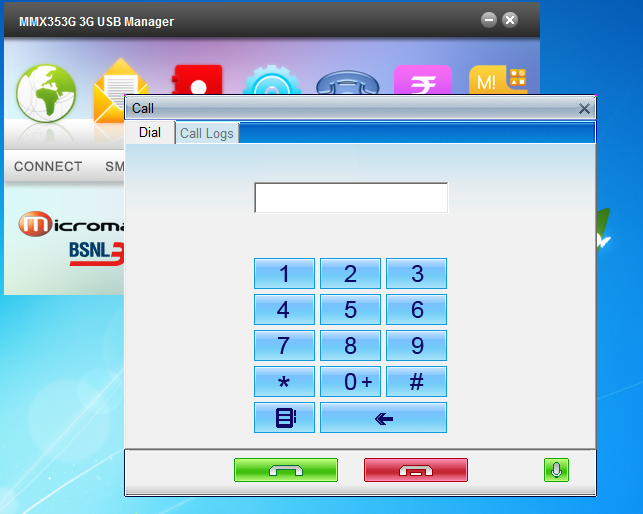Open the pink rupee recharge icon
Viewport: 643px width, 514px height.
(423, 80)
